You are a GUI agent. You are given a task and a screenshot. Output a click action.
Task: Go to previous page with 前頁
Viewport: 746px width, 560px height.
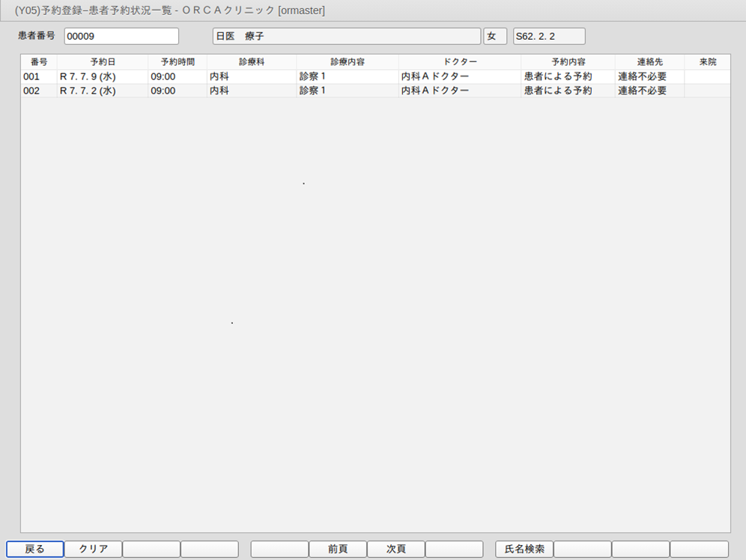(337, 549)
